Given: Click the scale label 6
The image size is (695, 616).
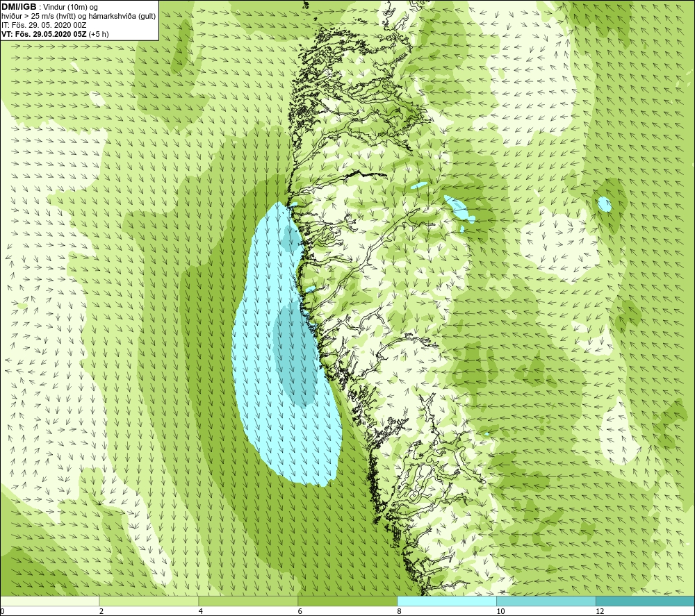Looking at the screenshot, I should click(x=300, y=612).
